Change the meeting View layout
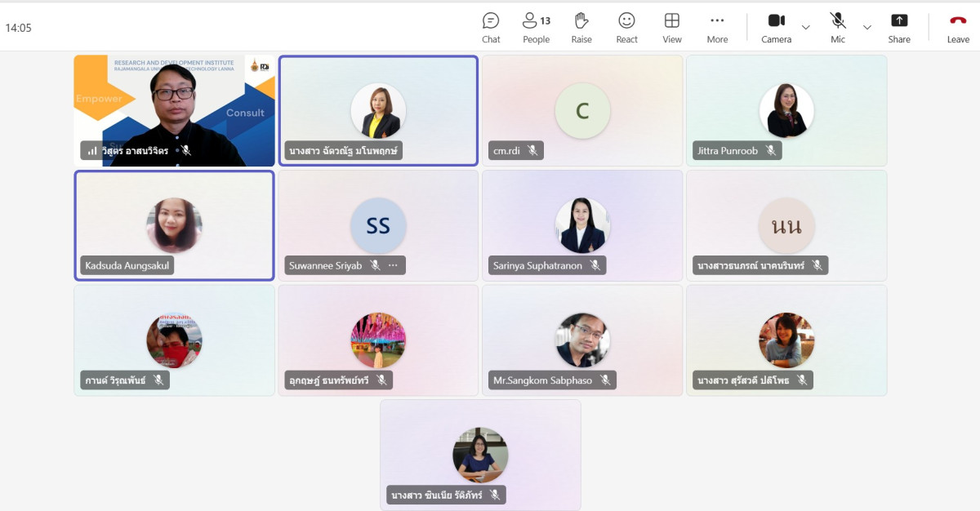Viewport: 980px width, 511px height. [x=672, y=27]
